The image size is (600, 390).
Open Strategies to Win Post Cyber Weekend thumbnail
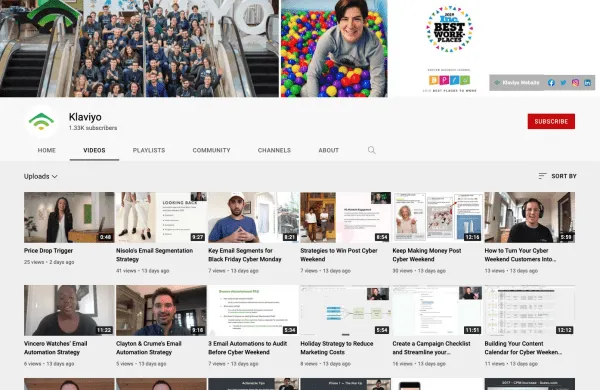346,217
